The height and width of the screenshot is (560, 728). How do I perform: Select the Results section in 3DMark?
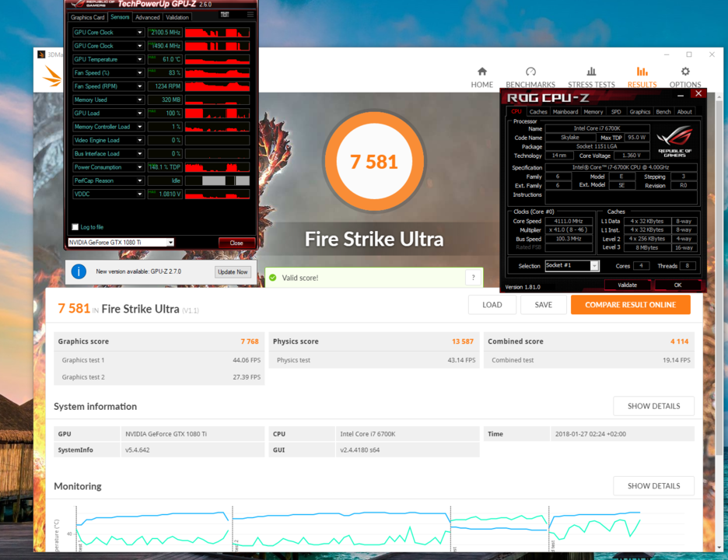pyautogui.click(x=642, y=77)
